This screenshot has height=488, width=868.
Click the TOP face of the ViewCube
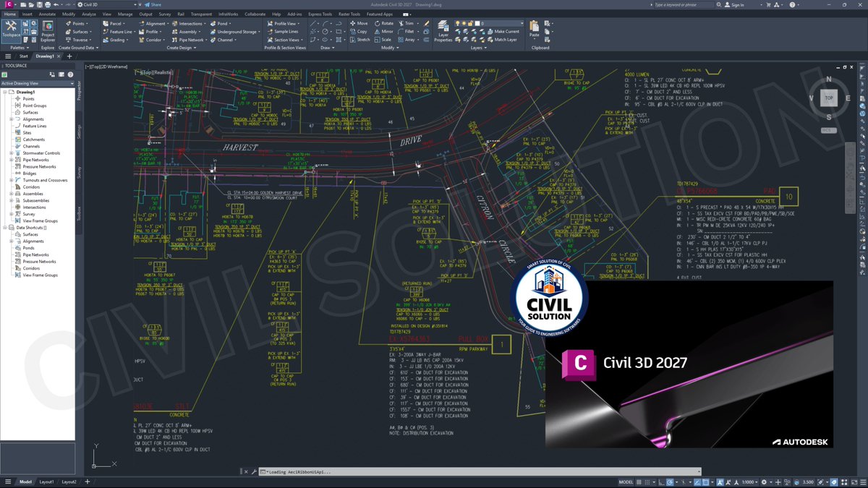829,98
